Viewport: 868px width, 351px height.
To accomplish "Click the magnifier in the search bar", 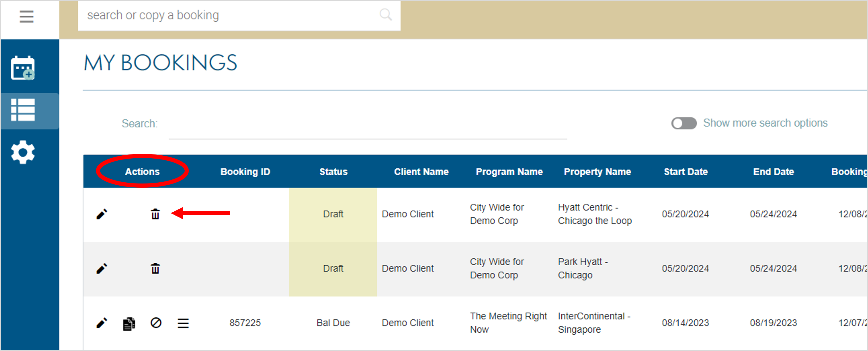I will point(385,15).
